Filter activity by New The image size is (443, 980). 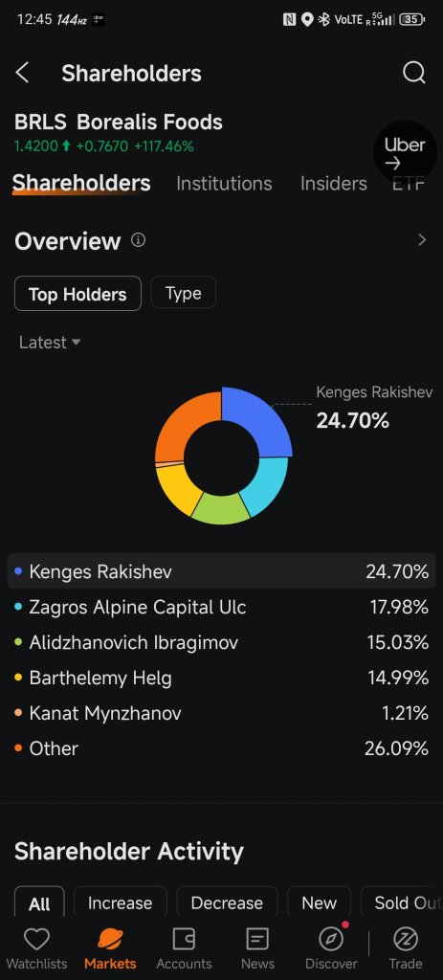(x=320, y=902)
